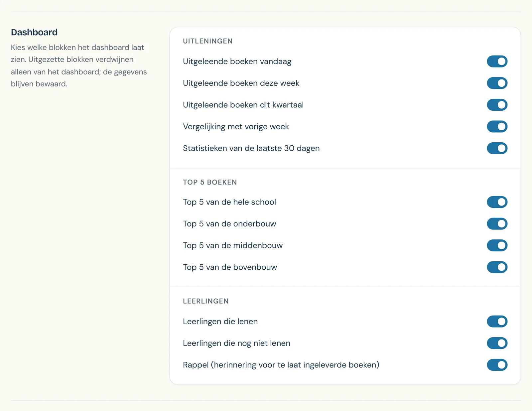Click label Top 5 van de bovenbouw

[x=230, y=267]
